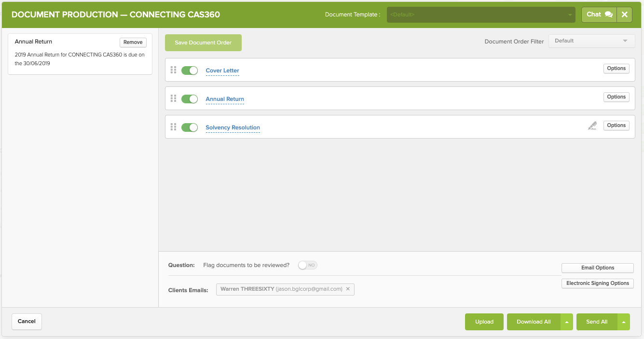This screenshot has width=644, height=339.
Task: Open the Solvency Resolution document link
Action: [233, 127]
